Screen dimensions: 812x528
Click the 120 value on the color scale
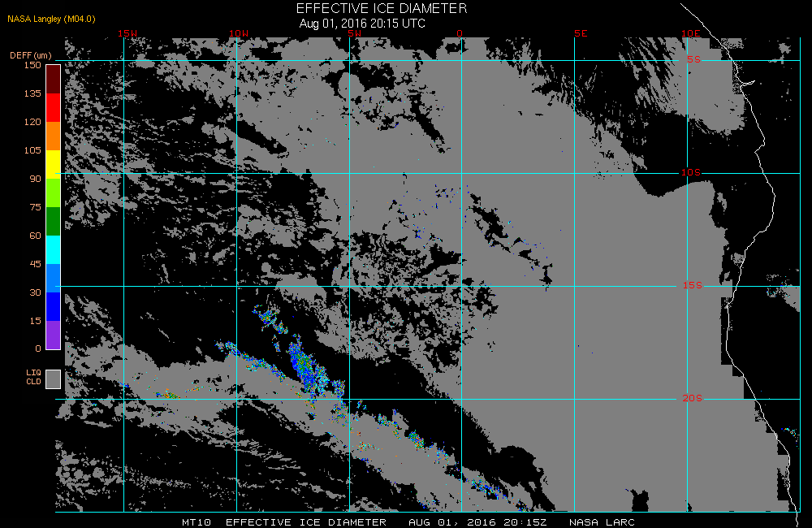tap(32, 122)
